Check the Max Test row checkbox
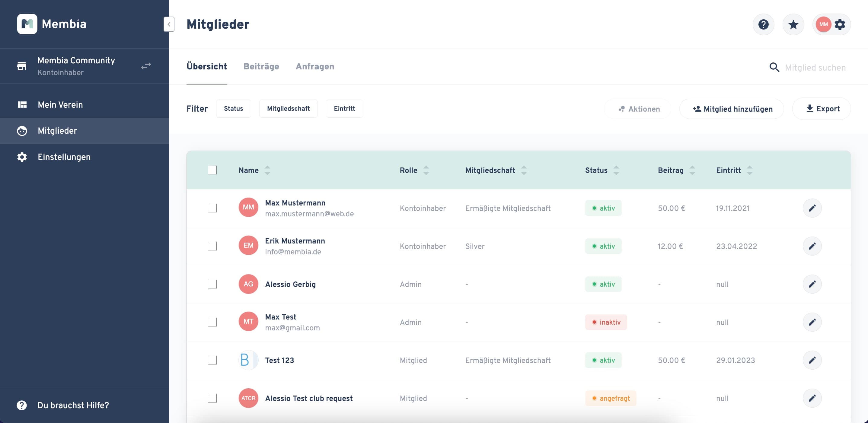This screenshot has height=423, width=868. pos(212,322)
